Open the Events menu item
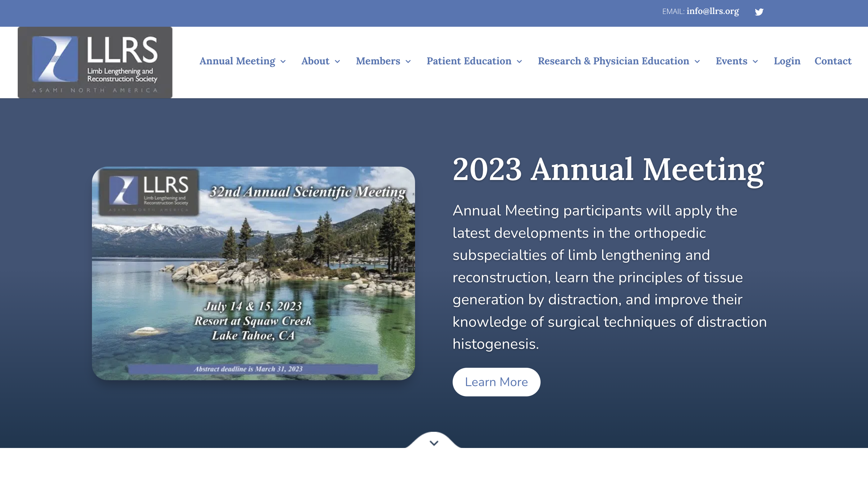 click(731, 61)
